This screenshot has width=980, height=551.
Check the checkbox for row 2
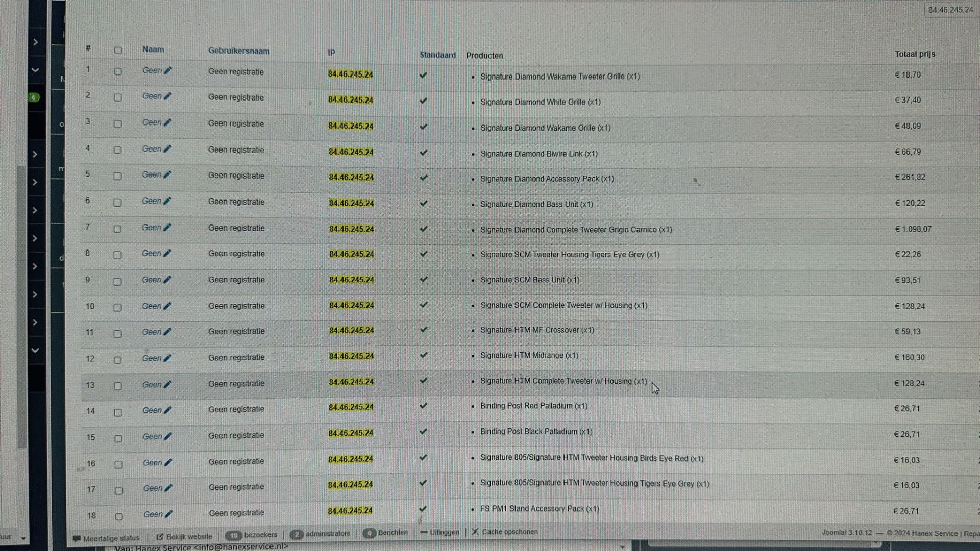click(118, 97)
